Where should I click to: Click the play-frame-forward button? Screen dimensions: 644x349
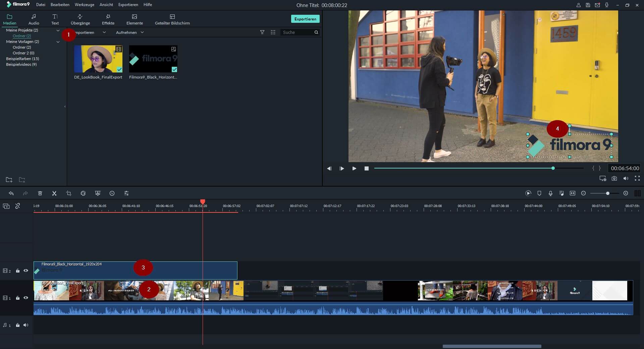pyautogui.click(x=342, y=168)
